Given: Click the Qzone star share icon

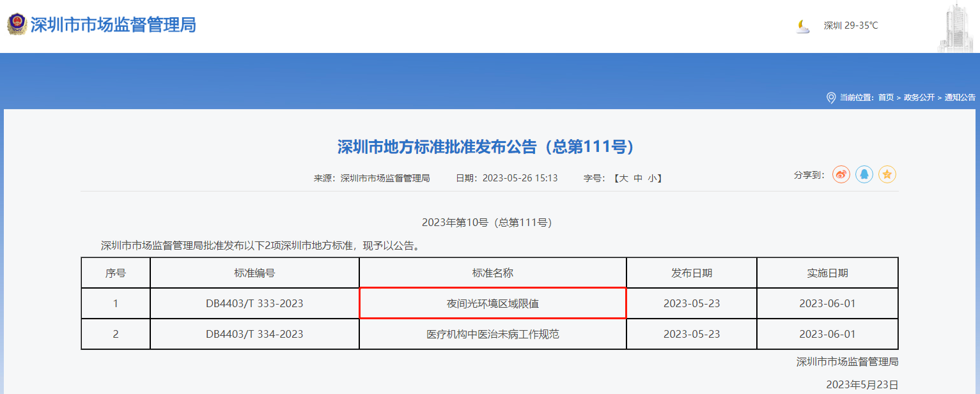Looking at the screenshot, I should click(887, 174).
